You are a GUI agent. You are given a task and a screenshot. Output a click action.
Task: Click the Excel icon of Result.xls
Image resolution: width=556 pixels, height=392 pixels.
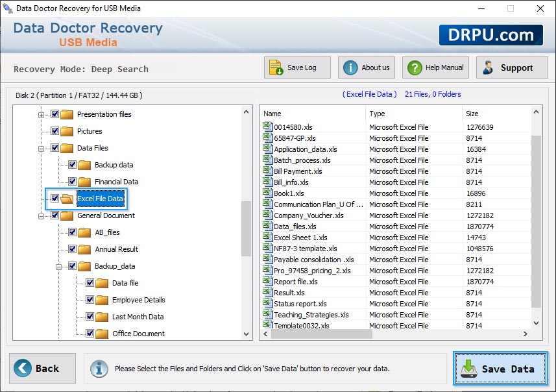click(x=267, y=292)
